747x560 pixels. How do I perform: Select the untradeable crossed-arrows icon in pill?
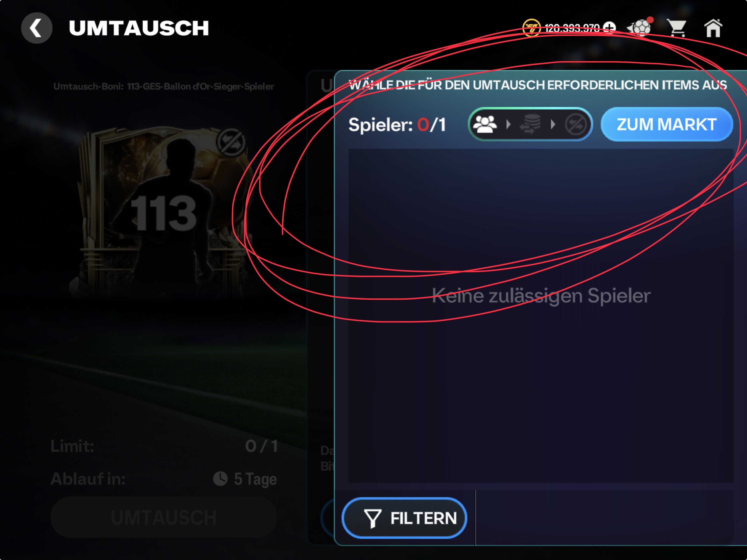click(x=575, y=125)
